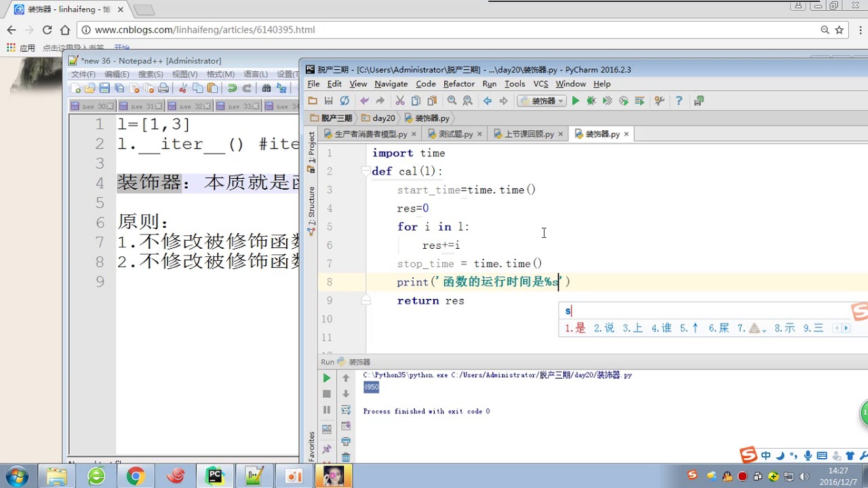Switch to the 上节课回顾.py editor tab
Screen dimensions: 868x488
point(529,134)
